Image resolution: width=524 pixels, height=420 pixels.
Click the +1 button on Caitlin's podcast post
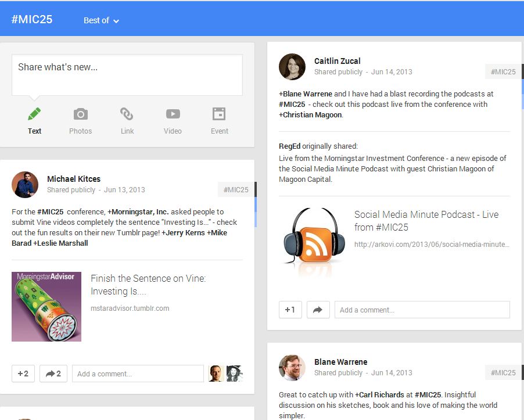coord(290,310)
